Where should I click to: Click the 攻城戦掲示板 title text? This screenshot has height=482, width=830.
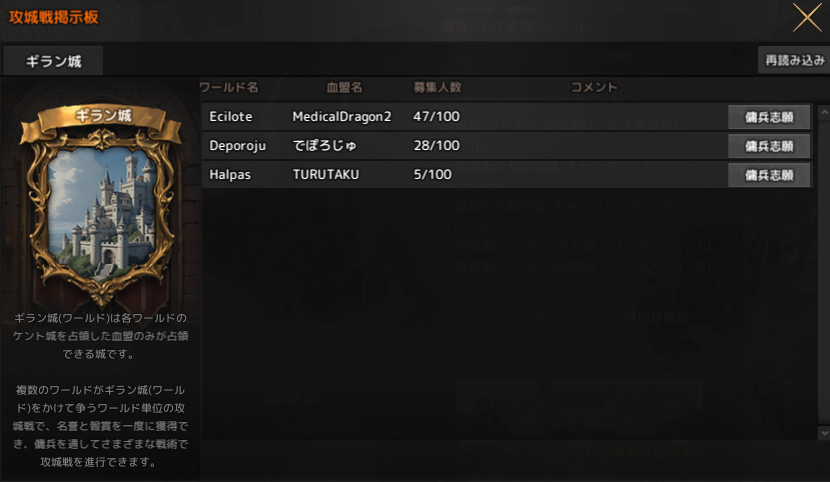(x=53, y=17)
